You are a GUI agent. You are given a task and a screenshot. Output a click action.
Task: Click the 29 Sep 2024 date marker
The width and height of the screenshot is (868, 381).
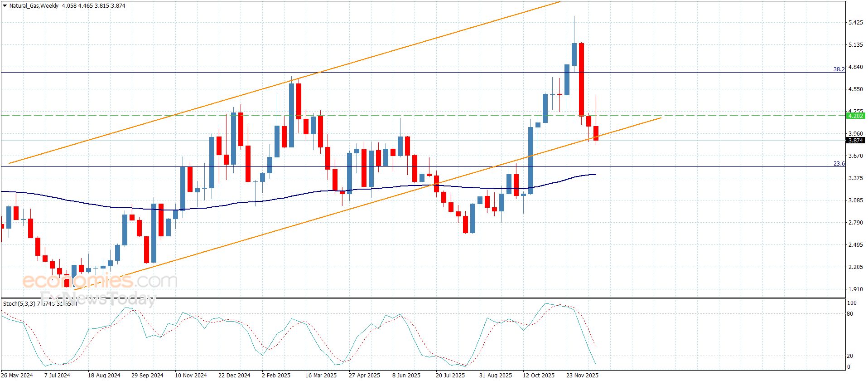pyautogui.click(x=147, y=375)
